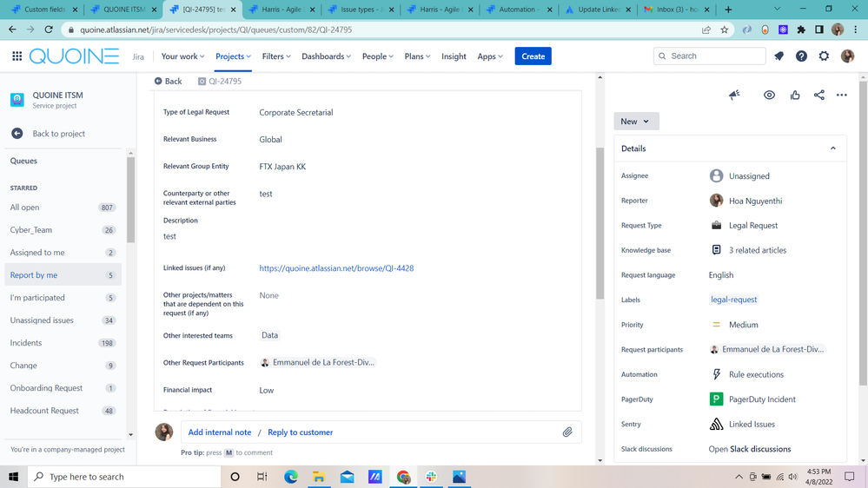
Task: Open the Dashboards dropdown
Action: [x=326, y=56]
